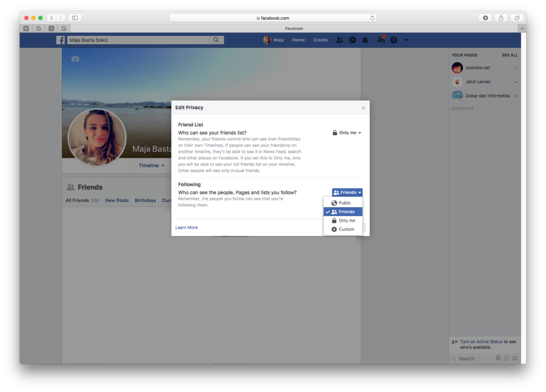Click Safari's page reload icon
The image size is (546, 392).
(372, 18)
